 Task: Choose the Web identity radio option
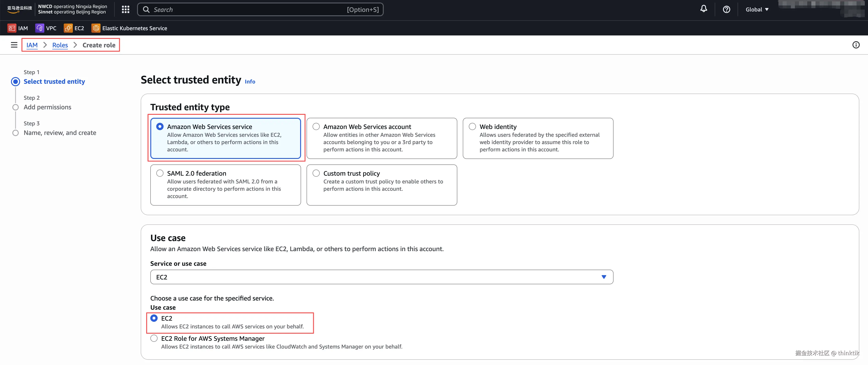coord(472,126)
